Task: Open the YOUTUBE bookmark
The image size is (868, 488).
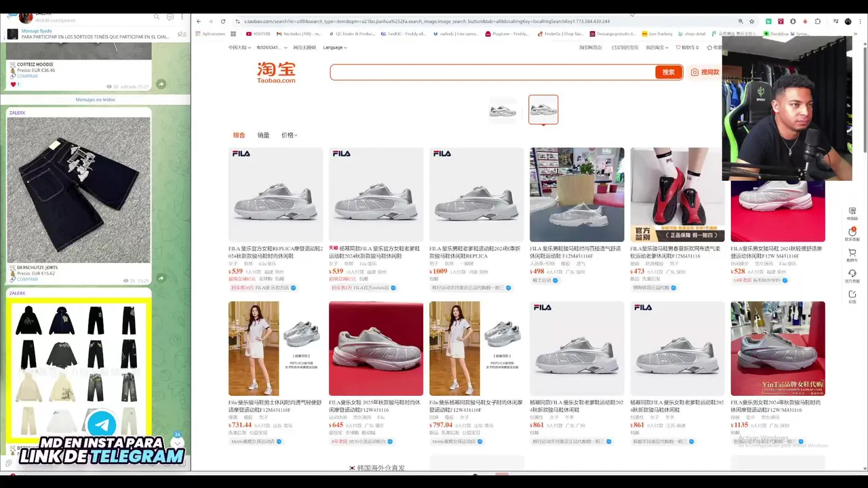Action: (x=258, y=33)
